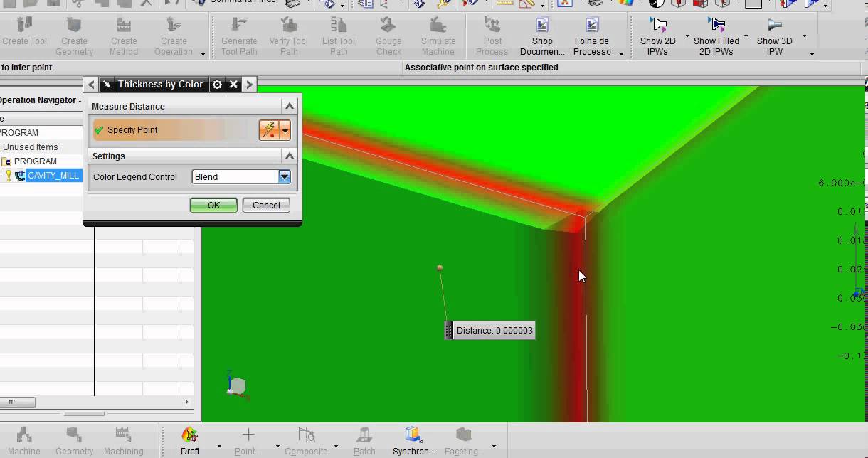The image size is (868, 458).
Task: Open the Faceting dropdown arrow
Action: tap(494, 447)
